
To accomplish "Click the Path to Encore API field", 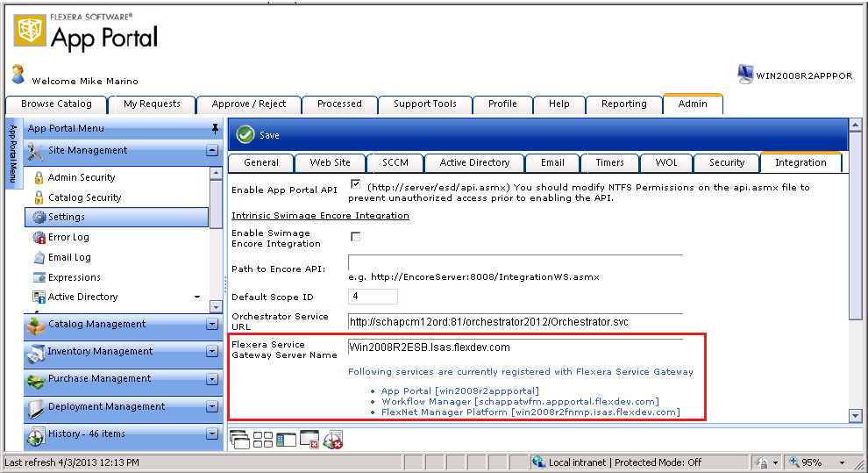I will (515, 262).
